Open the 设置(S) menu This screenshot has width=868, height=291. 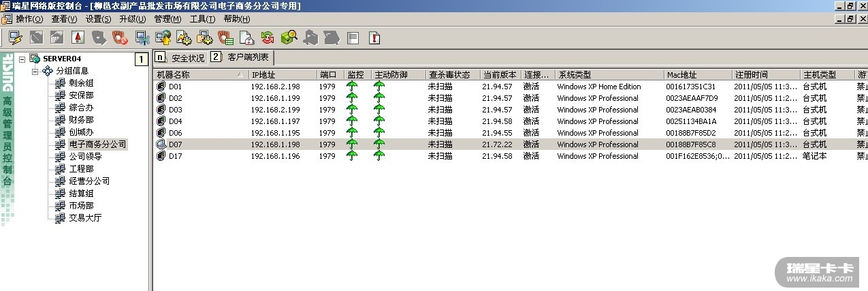(99, 19)
